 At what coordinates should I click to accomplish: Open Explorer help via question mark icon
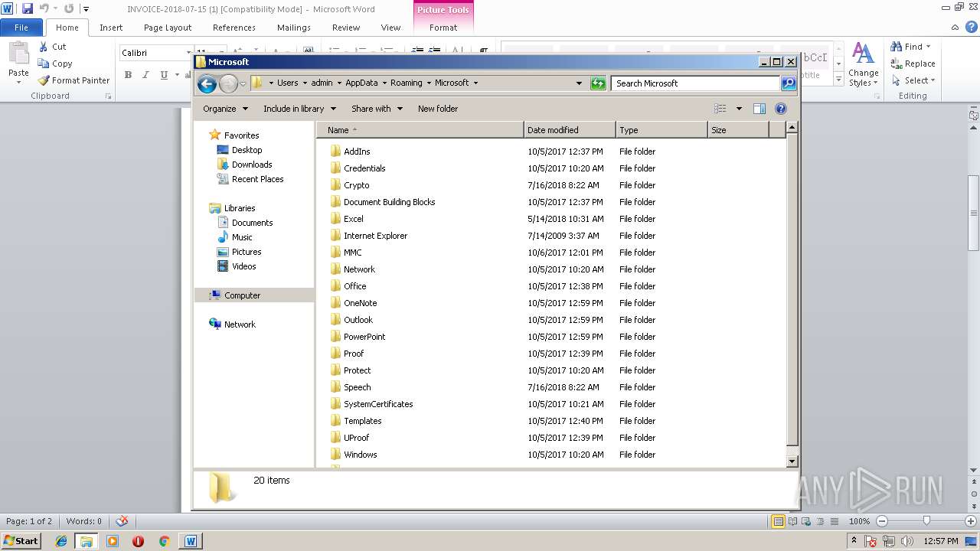click(781, 109)
